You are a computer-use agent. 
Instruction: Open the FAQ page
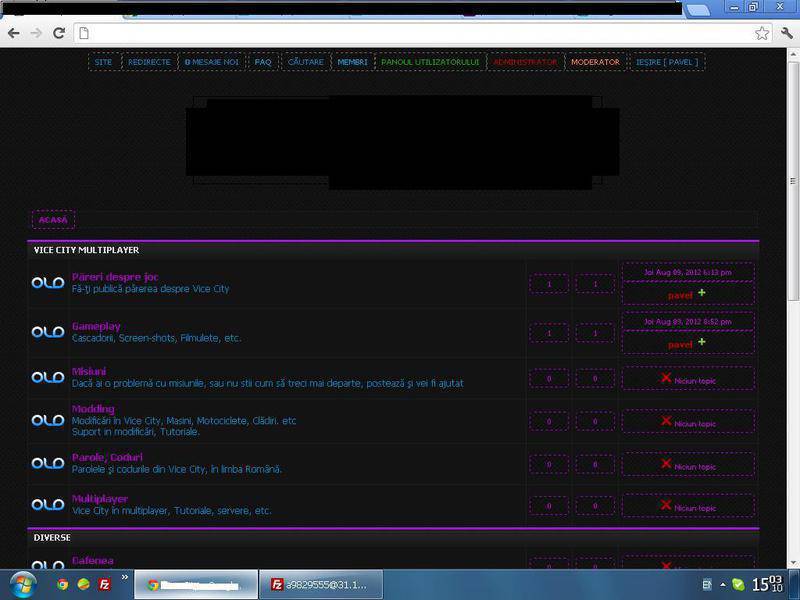[x=263, y=62]
